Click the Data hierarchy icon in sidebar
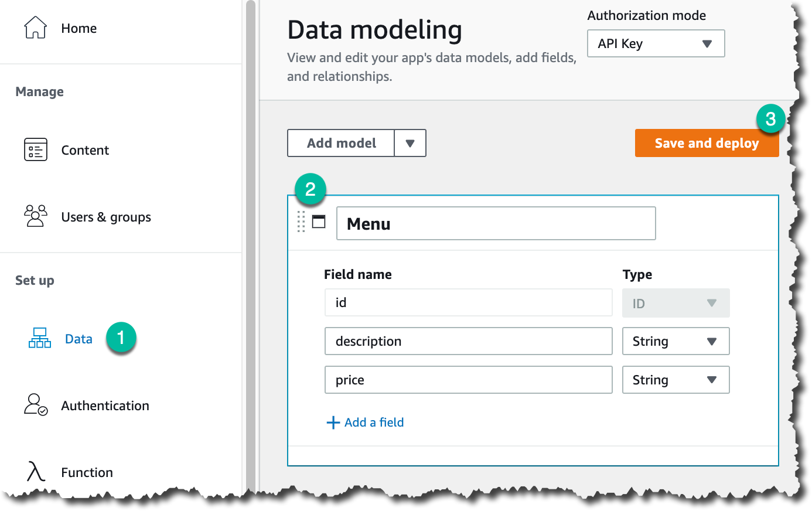 [40, 338]
